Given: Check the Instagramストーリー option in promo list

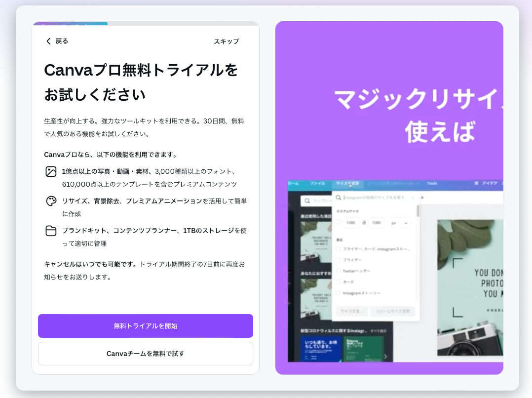Looking at the screenshot, I should click(338, 293).
